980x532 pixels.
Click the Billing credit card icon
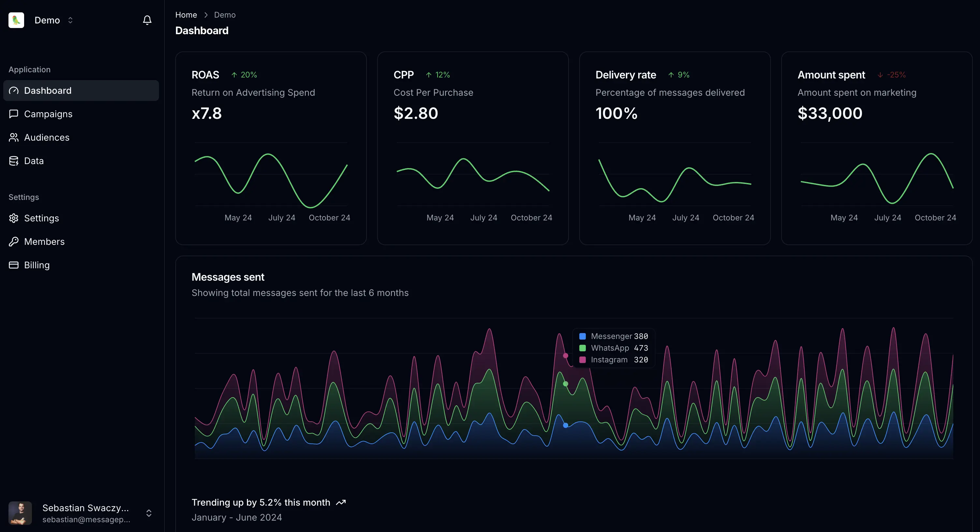[14, 265]
